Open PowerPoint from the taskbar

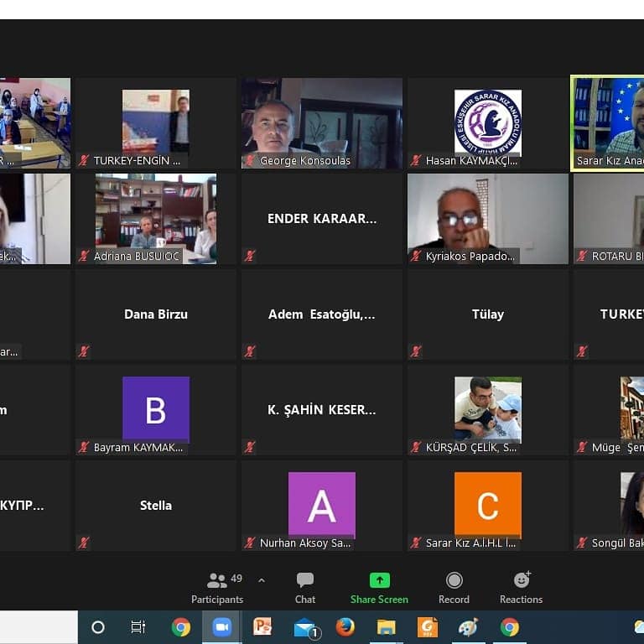point(262,627)
